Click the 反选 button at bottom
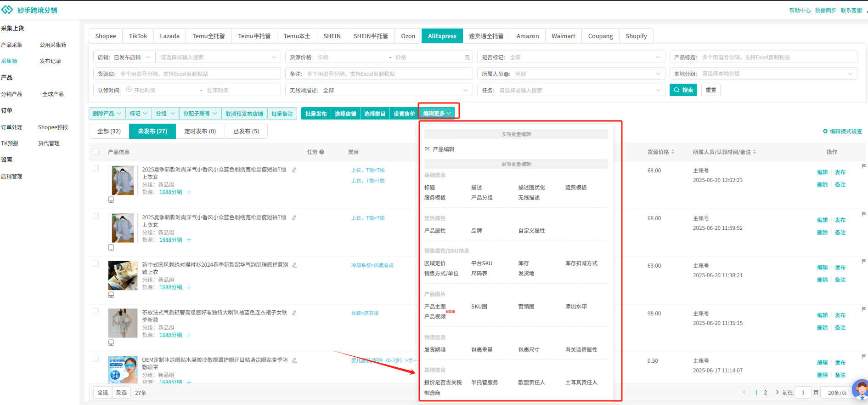Viewport: 868px width, 405px height. pos(121,393)
